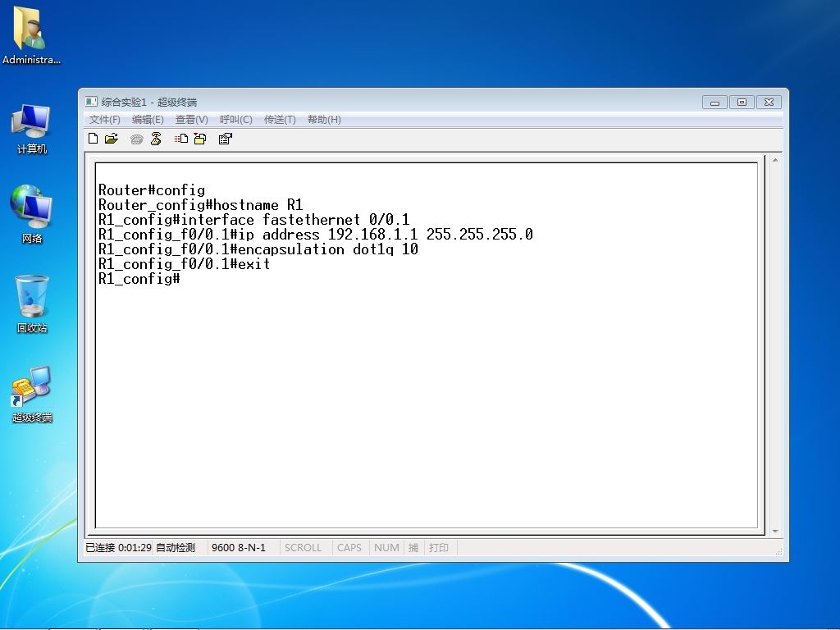Click the Disconnect toolbar icon
This screenshot has width=840, height=630.
tap(156, 139)
